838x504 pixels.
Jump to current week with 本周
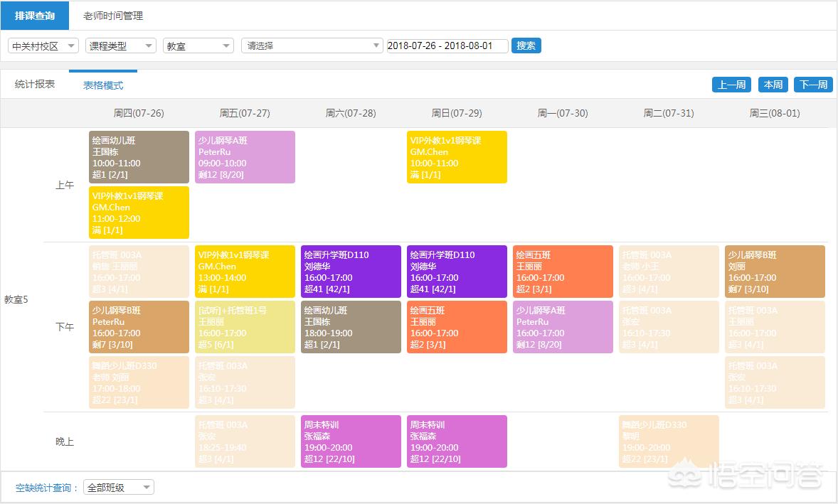[x=773, y=85]
